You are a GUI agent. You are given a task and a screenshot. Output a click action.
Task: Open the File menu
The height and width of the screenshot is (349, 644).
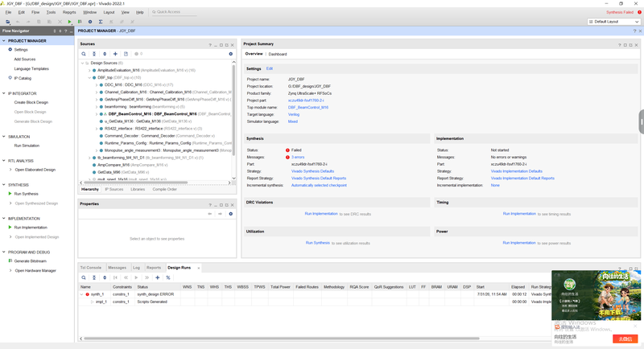(8, 12)
